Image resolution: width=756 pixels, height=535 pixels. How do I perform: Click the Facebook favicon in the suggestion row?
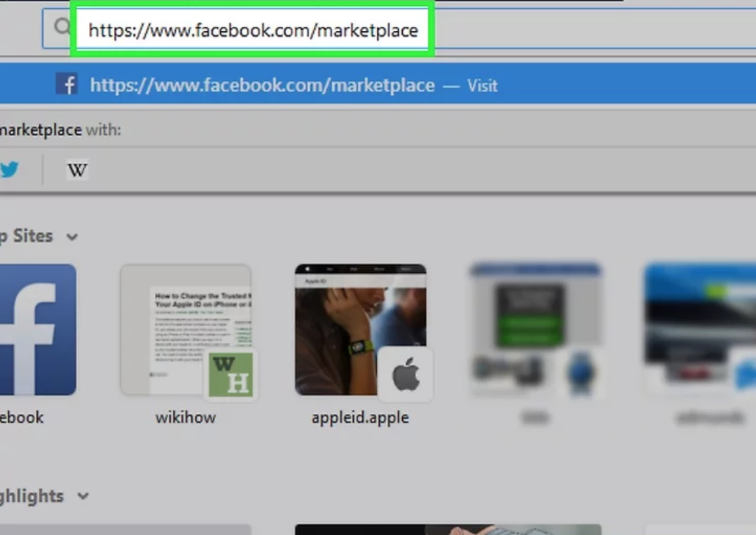pyautogui.click(x=67, y=84)
